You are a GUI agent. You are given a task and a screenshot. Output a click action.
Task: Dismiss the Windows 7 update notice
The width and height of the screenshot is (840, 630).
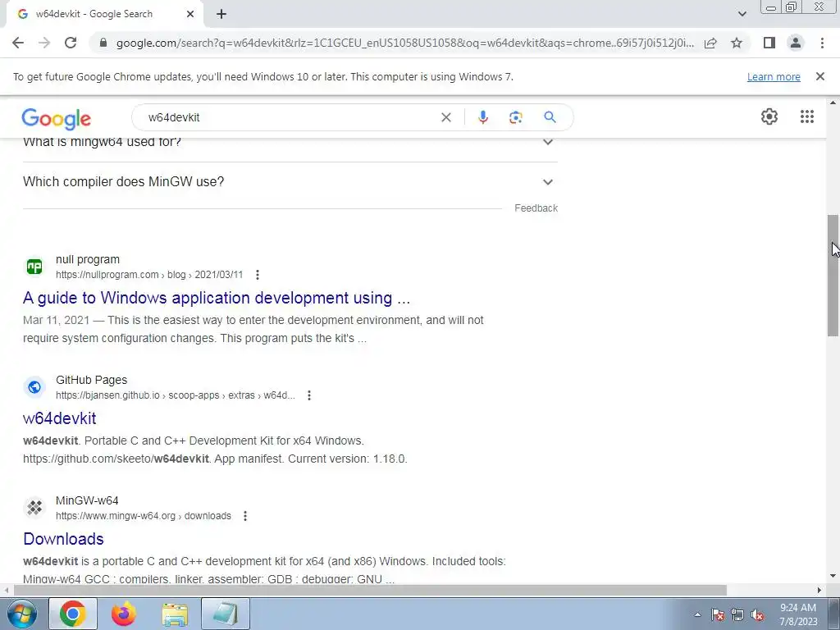pyautogui.click(x=820, y=76)
